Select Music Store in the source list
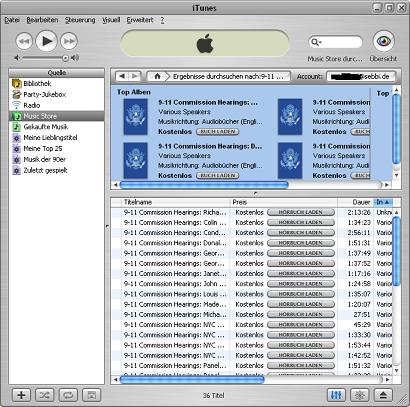This screenshot has height=407, width=410. (56, 116)
